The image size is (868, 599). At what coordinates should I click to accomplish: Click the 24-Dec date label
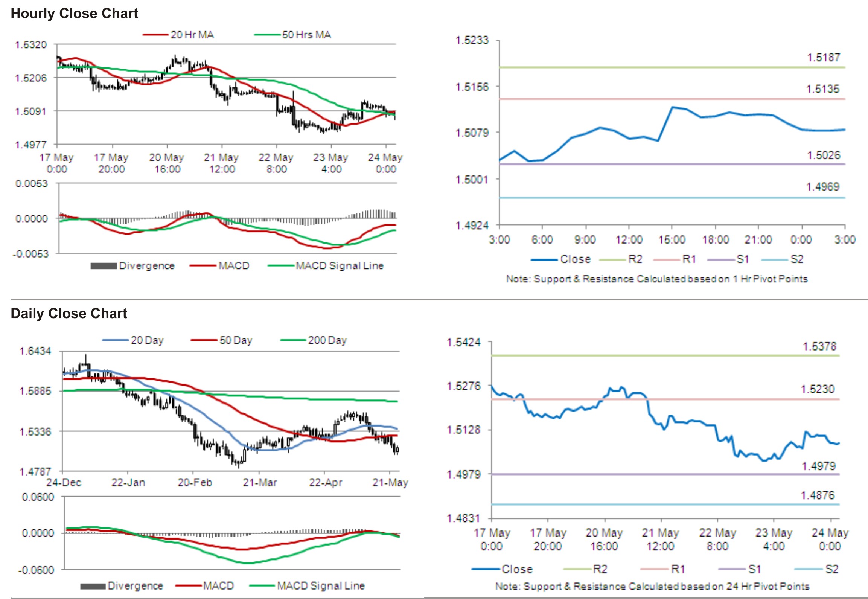(x=64, y=483)
